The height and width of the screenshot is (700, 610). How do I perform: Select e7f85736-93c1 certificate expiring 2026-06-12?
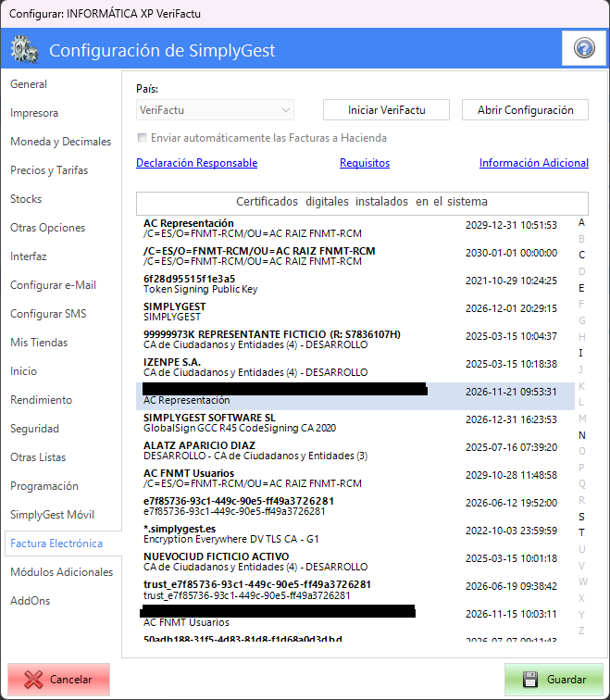click(x=355, y=506)
